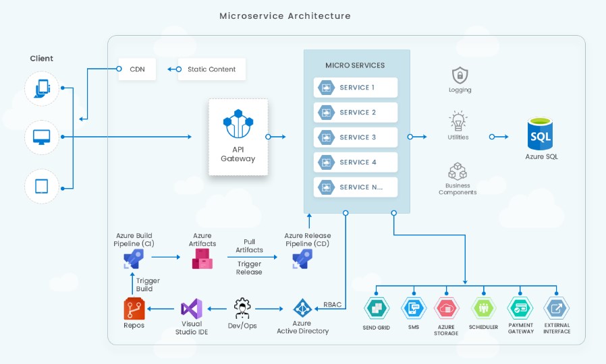The width and height of the screenshot is (606, 364).
Task: Click the External Interface hexagon icon
Action: click(x=557, y=308)
